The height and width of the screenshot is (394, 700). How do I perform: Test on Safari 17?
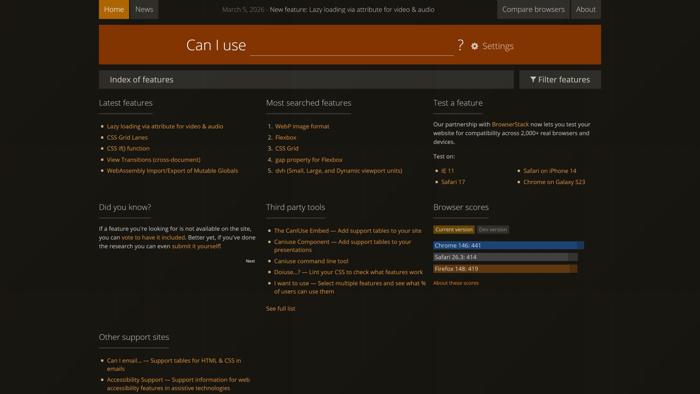pyautogui.click(x=453, y=182)
